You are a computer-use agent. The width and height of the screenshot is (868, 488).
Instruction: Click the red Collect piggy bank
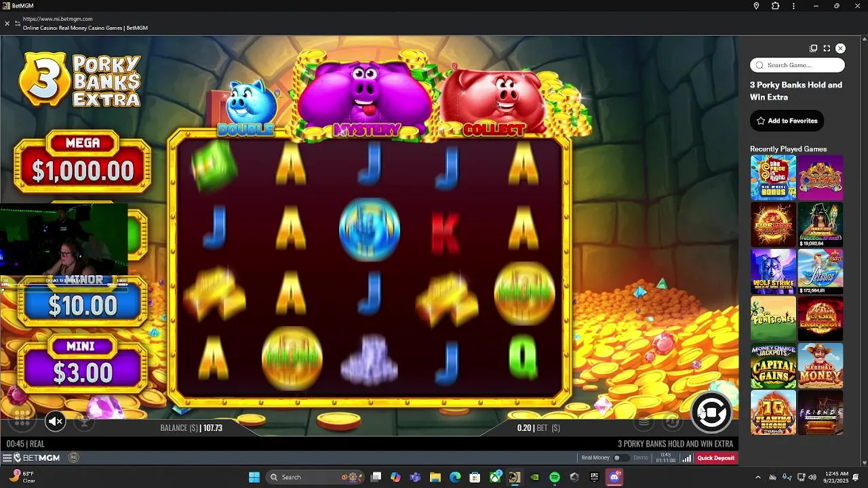click(x=494, y=102)
